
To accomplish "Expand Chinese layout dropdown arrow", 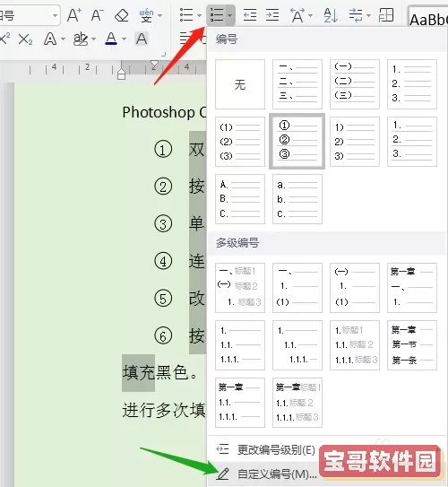I will (310, 15).
